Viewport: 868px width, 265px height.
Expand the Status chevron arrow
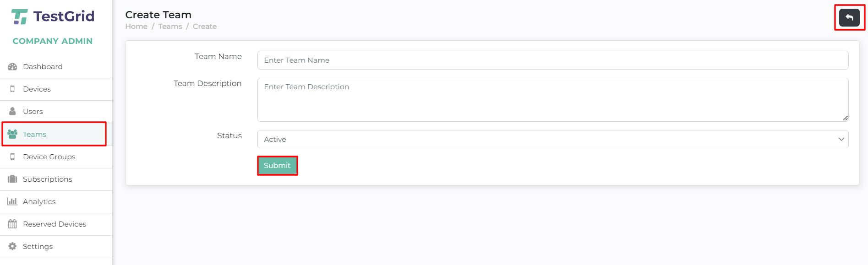[x=841, y=139]
